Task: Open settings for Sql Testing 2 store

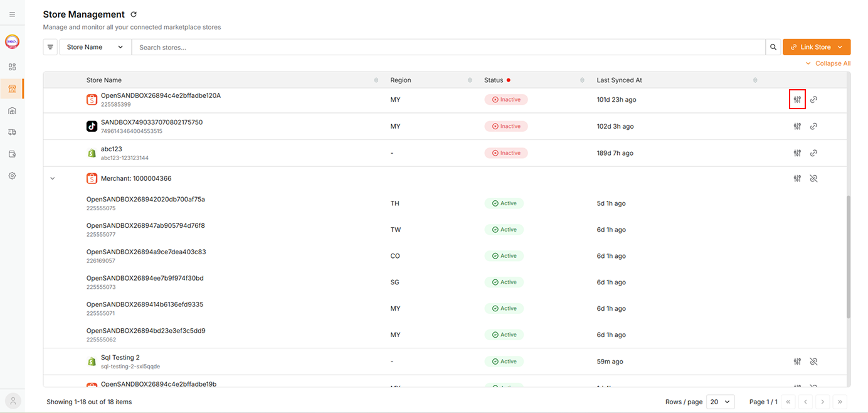Action: pos(797,362)
